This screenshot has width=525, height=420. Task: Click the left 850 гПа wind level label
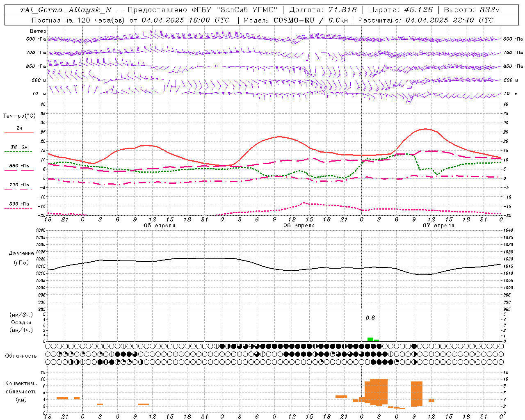point(36,66)
